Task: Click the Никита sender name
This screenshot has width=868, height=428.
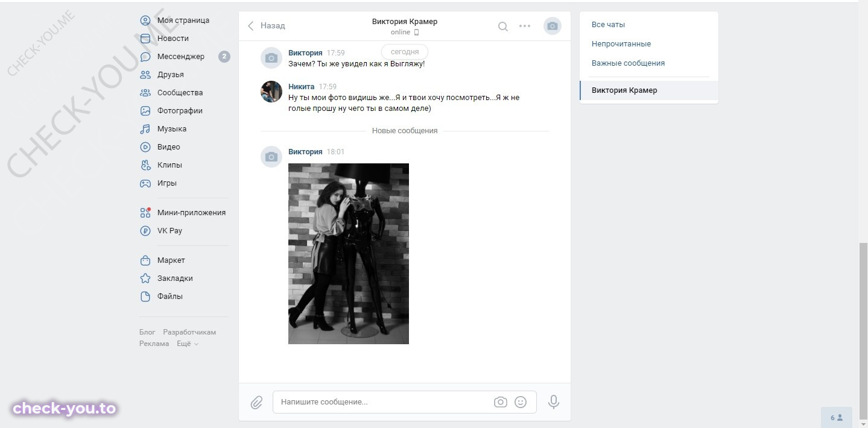Action: [301, 87]
